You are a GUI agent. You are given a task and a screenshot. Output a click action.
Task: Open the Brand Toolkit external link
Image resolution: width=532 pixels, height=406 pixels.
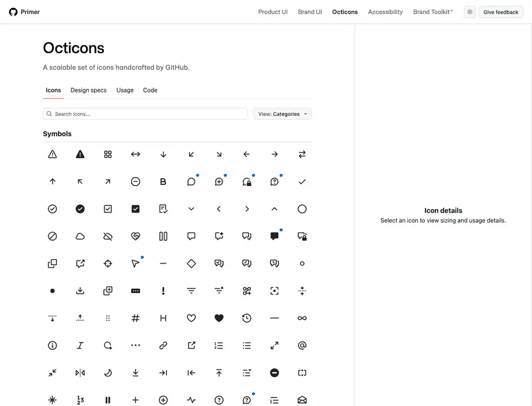[x=433, y=12]
